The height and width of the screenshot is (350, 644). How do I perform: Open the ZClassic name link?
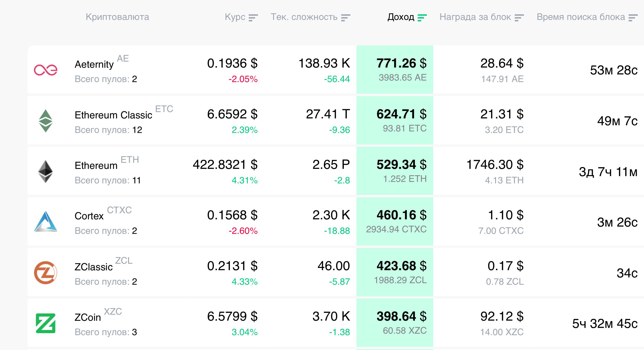point(94,267)
